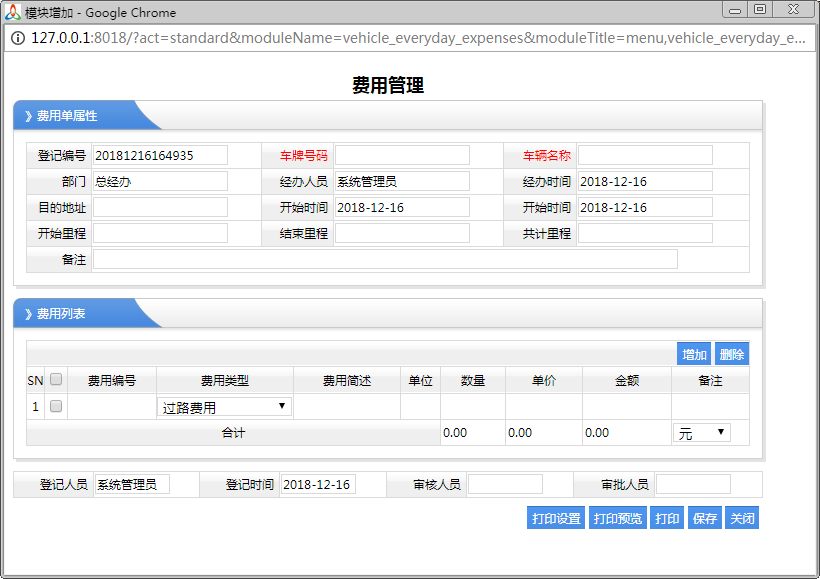Open 打印预览 print preview

pyautogui.click(x=618, y=519)
